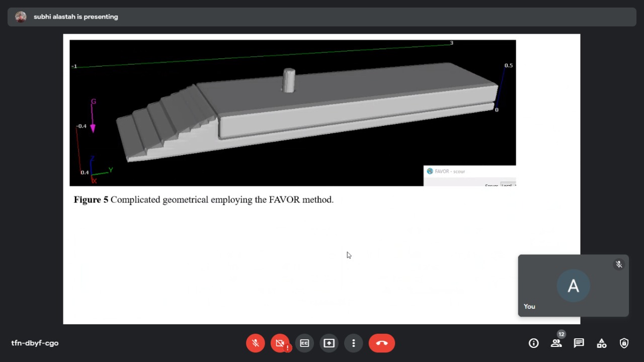
Task: Toggle closed captions
Action: pos(304,343)
